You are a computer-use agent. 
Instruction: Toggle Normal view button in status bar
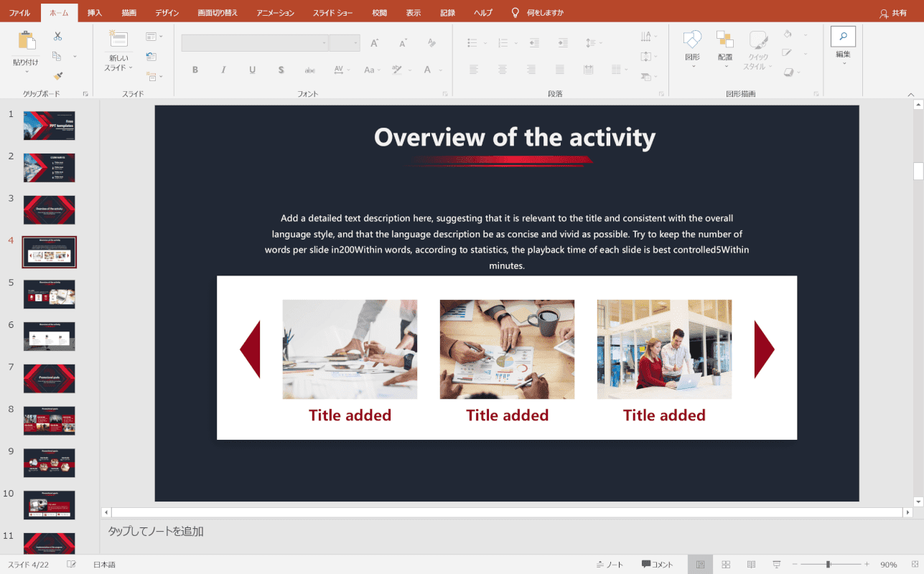click(x=700, y=565)
